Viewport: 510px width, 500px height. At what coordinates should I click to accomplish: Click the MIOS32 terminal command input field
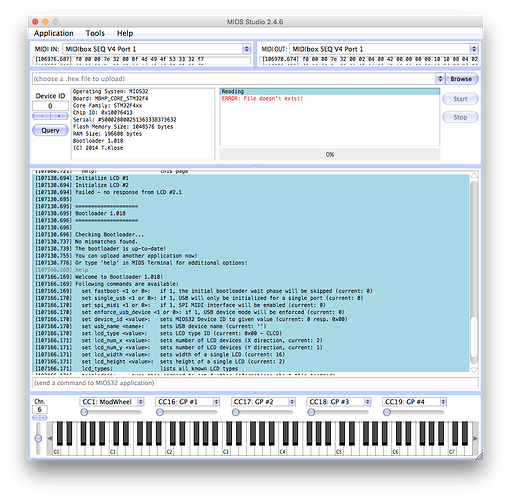[x=256, y=383]
